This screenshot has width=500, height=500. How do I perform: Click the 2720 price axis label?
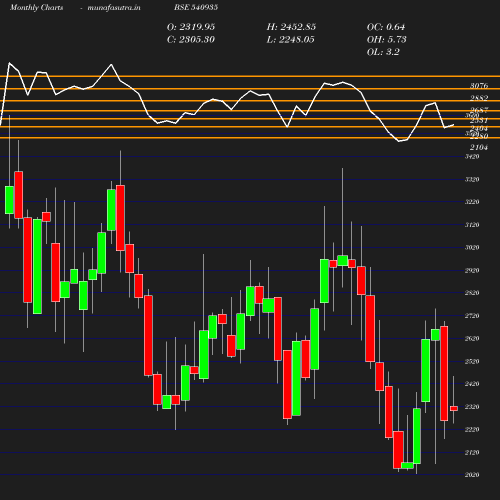[x=472, y=316]
